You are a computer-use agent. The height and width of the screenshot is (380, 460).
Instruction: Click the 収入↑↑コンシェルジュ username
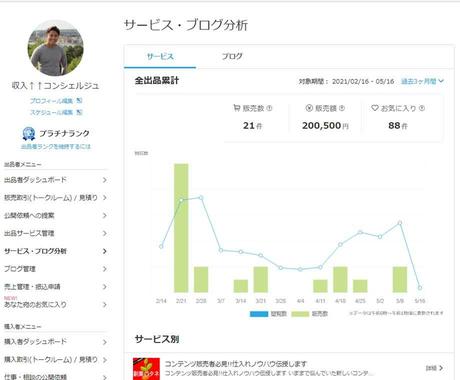tap(56, 86)
